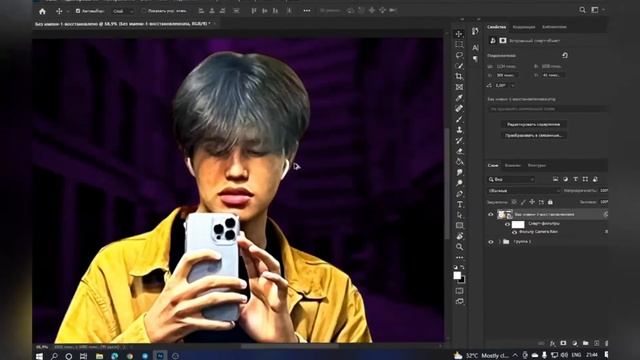Switch to the Слои tab
This screenshot has height=360, width=640.
(493, 165)
